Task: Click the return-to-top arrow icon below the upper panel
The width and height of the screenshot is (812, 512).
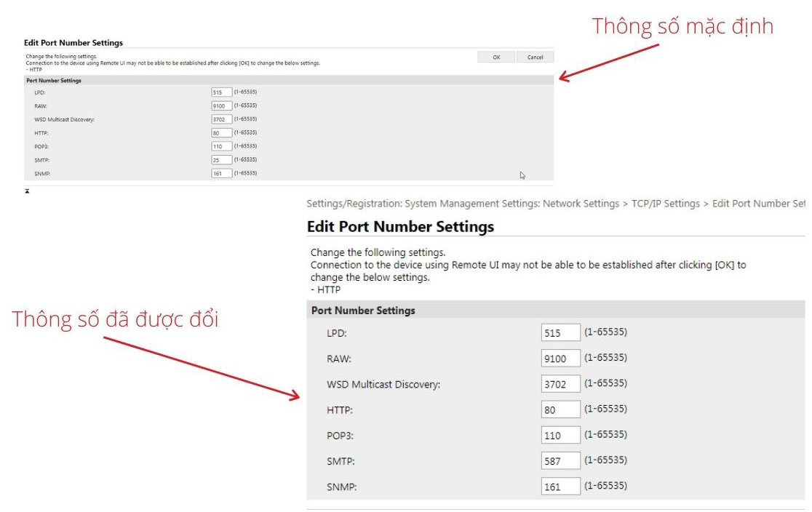Action: pos(27,191)
